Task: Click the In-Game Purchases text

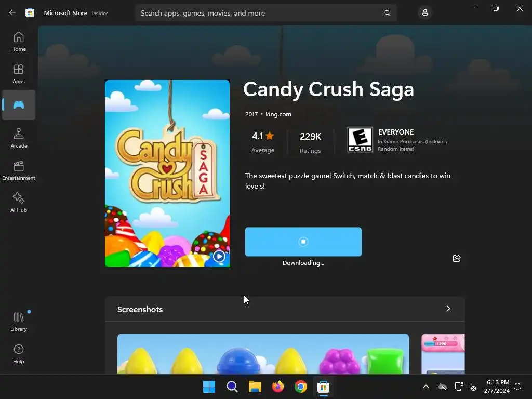Action: 412,145
